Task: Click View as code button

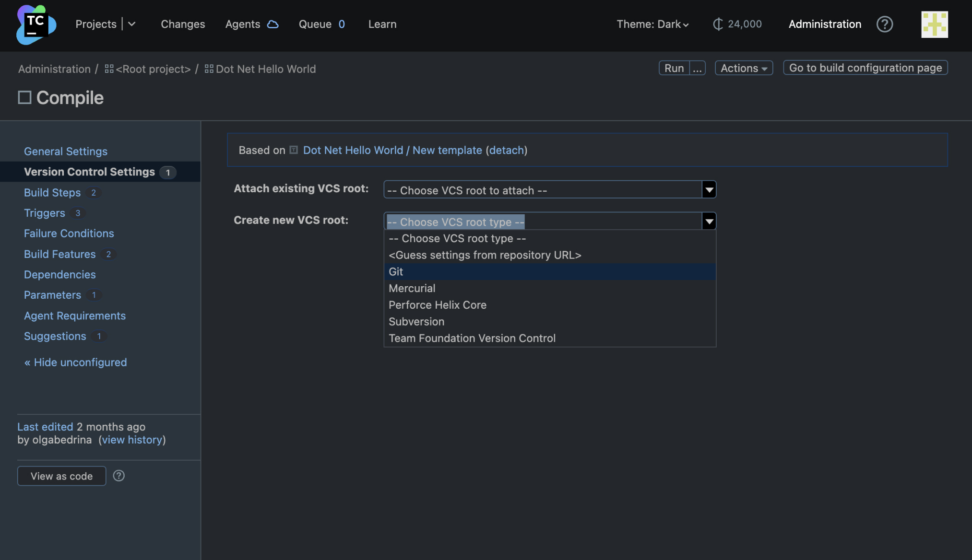Action: (61, 475)
